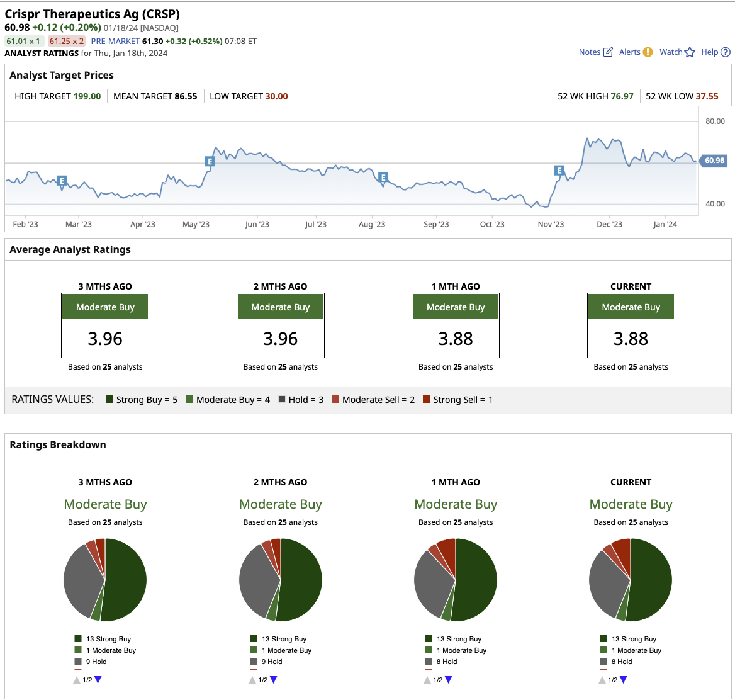Click next legend page under 2 MTHS AGO pie
This screenshot has width=735, height=700.
coord(274,680)
